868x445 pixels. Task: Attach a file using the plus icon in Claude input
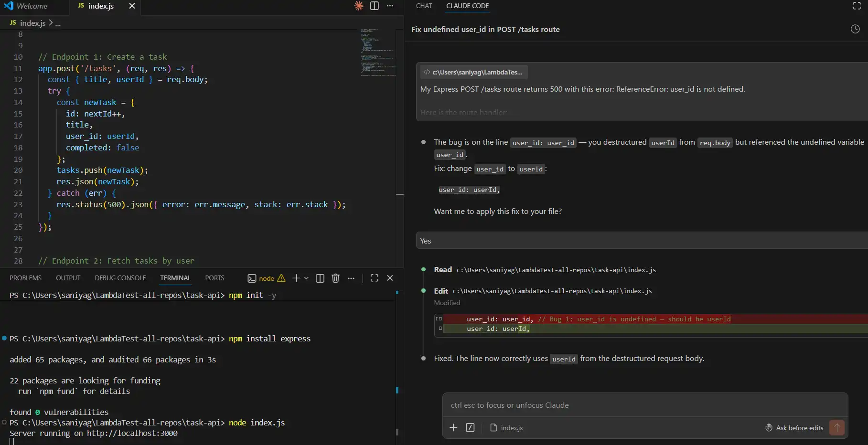tap(453, 428)
